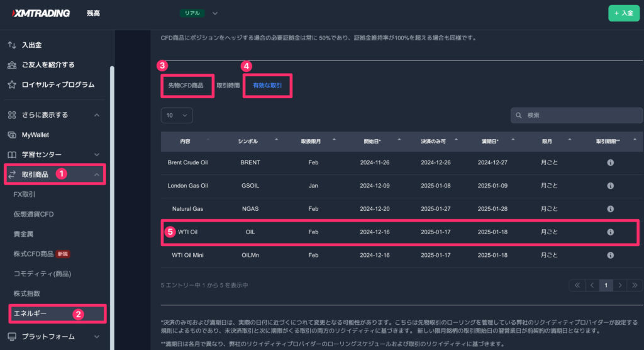This screenshot has width=644, height=350.
Task: Click the 検索 search field
Action: pyautogui.click(x=577, y=115)
